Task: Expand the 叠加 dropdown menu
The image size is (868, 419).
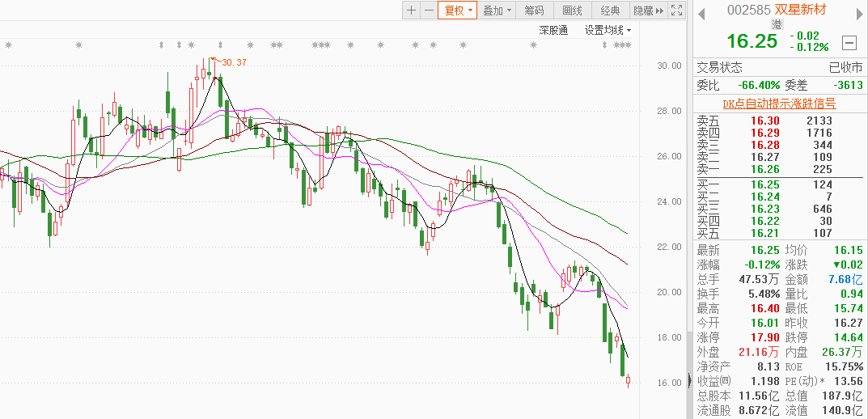Action: [x=498, y=11]
